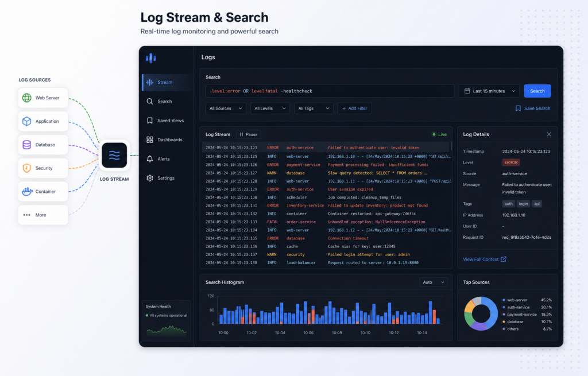Viewport: 588px width, 376px height.
Task: Select the 'Failed to authenticate user: invalid token' log row
Action: [x=326, y=148]
